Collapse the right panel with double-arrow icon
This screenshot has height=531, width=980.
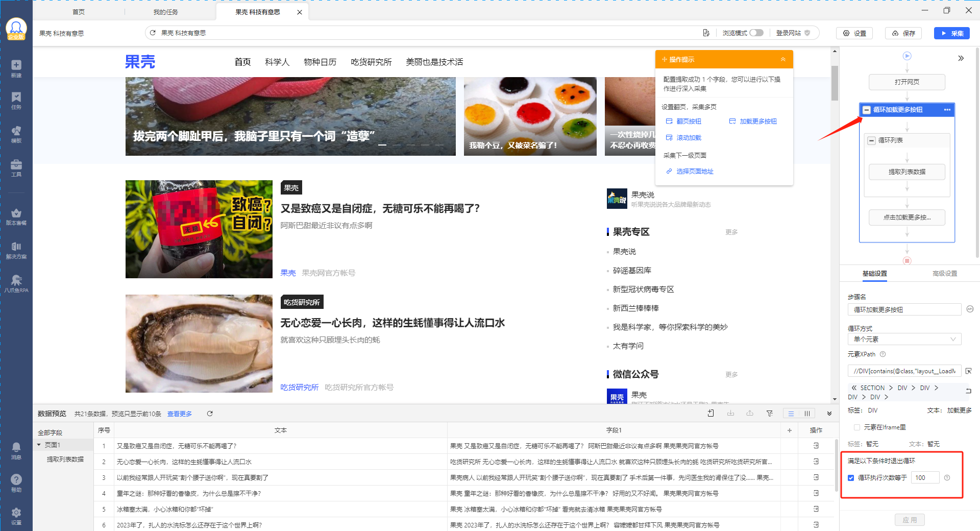[961, 58]
